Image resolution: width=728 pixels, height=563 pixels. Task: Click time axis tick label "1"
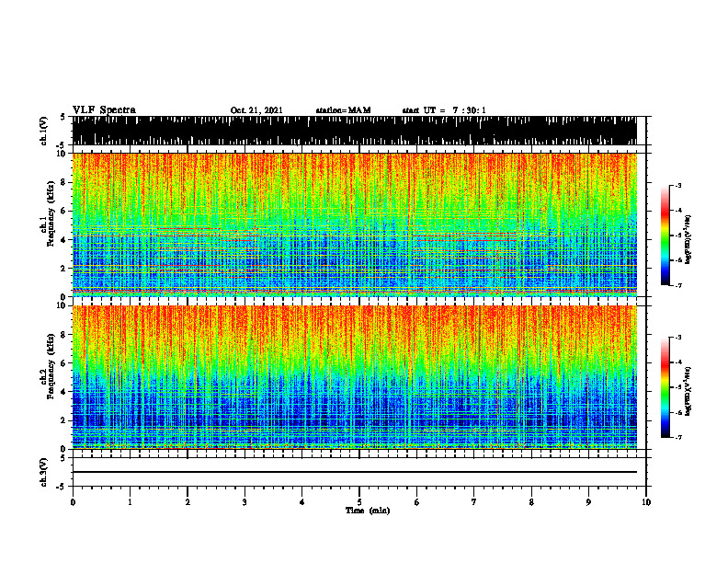(x=130, y=502)
